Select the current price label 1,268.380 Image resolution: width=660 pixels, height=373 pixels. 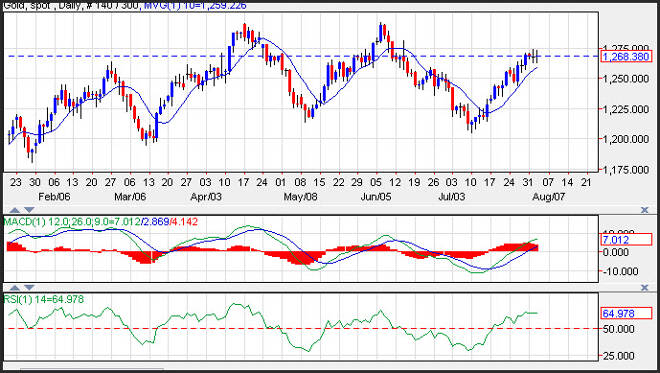tap(626, 57)
